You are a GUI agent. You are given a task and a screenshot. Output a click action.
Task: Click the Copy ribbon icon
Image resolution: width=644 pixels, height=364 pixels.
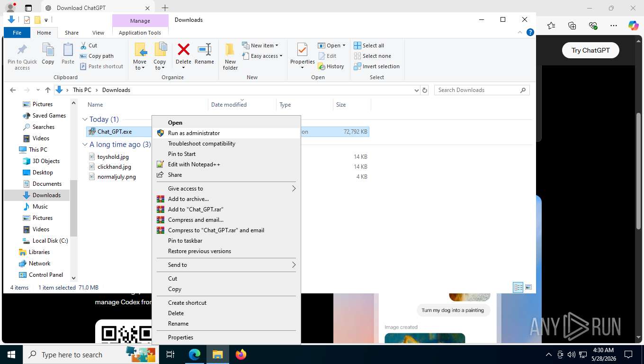[x=48, y=54]
